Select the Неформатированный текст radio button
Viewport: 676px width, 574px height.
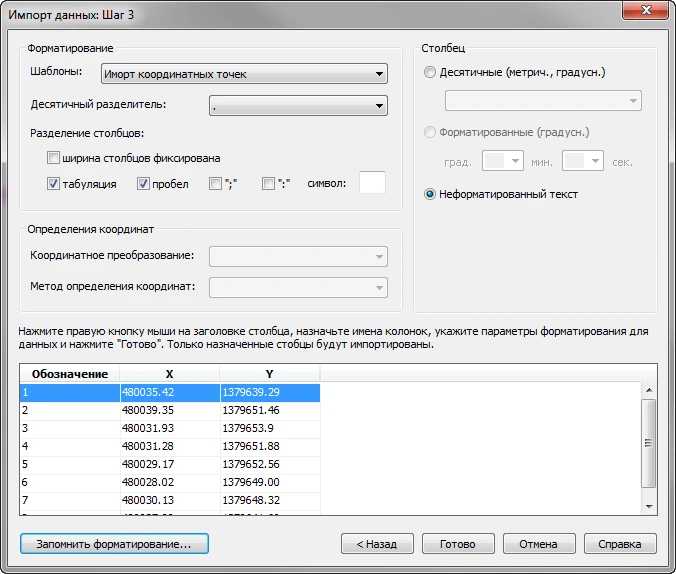(x=430, y=194)
